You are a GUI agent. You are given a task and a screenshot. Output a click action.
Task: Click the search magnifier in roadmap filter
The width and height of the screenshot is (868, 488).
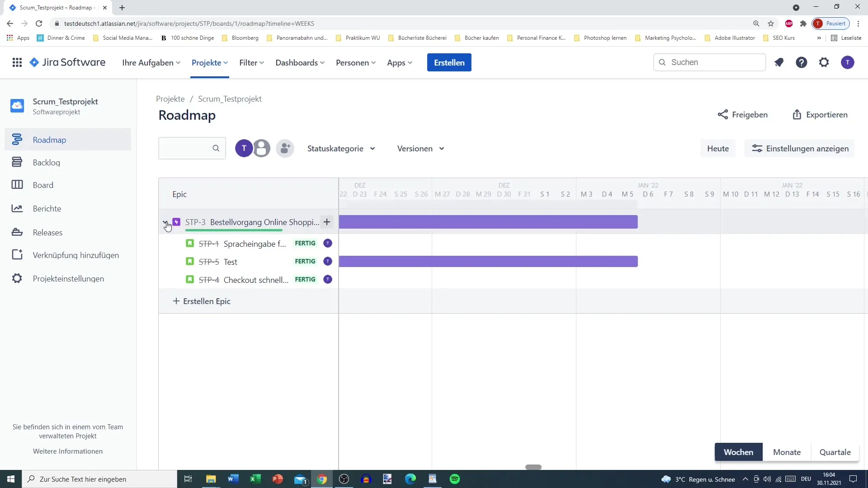[x=216, y=148]
